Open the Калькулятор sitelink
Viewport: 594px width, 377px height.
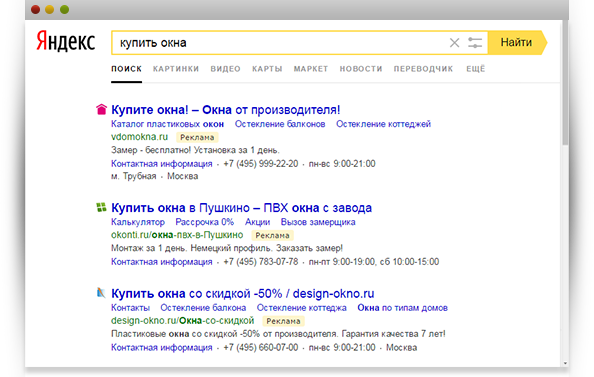click(x=138, y=222)
